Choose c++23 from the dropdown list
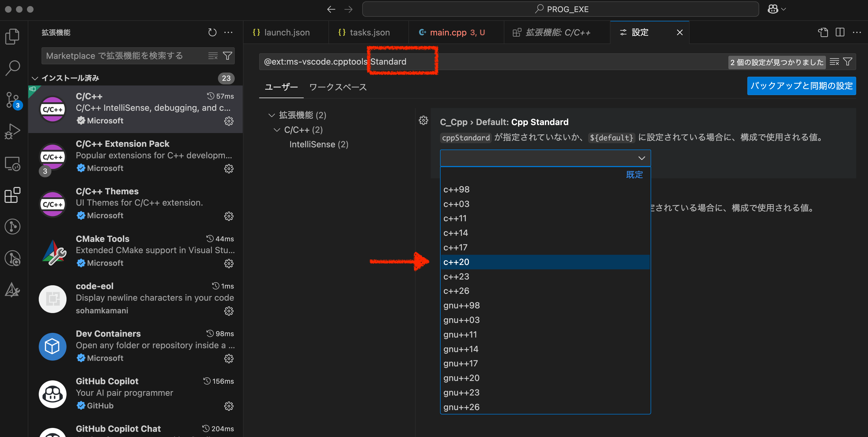Screen dimensions: 868x437 coord(545,276)
